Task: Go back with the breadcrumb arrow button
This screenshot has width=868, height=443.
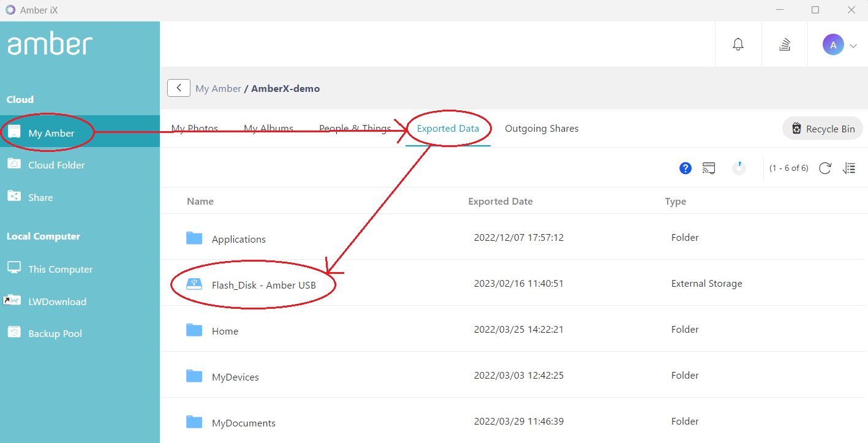Action: click(178, 88)
